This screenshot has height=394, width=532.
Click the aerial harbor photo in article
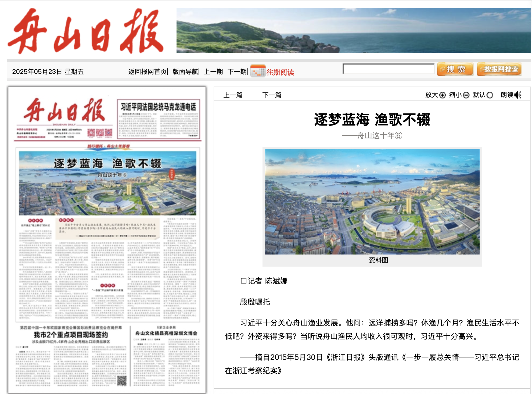pos(372,202)
